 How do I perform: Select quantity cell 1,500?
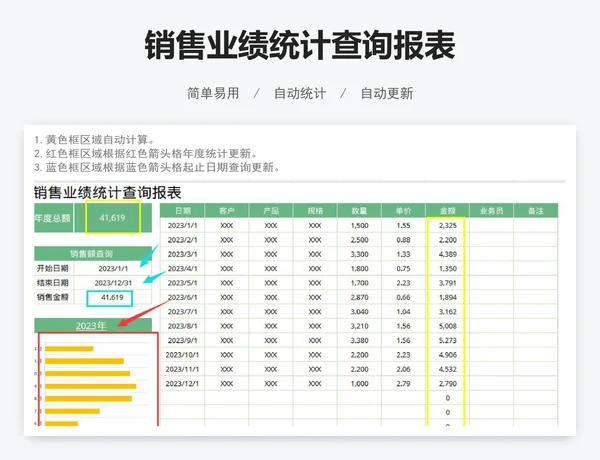point(359,225)
